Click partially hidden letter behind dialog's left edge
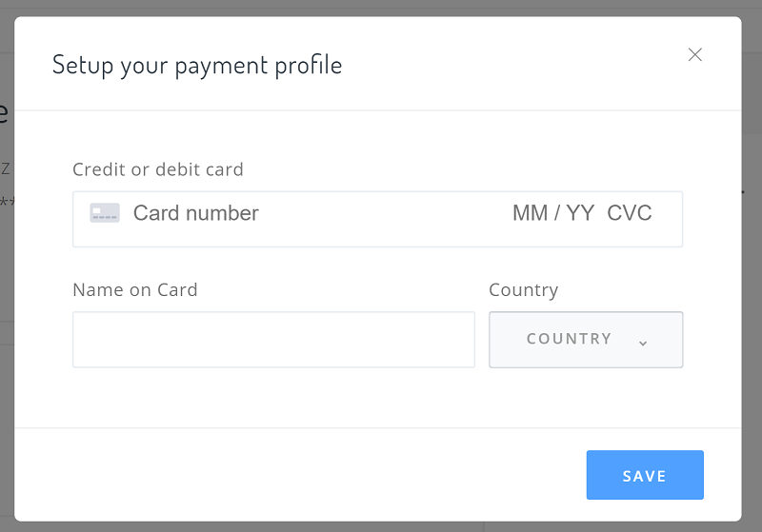762x532 pixels. pyautogui.click(x=4, y=112)
